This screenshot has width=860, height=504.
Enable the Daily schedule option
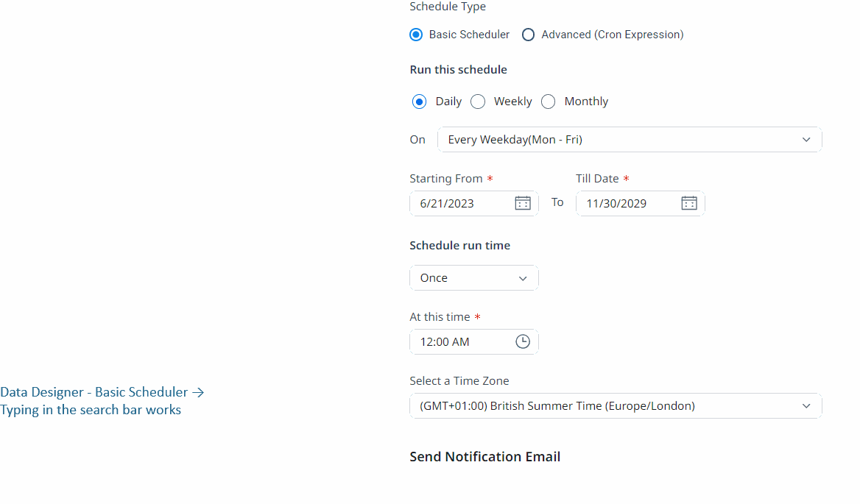click(419, 102)
